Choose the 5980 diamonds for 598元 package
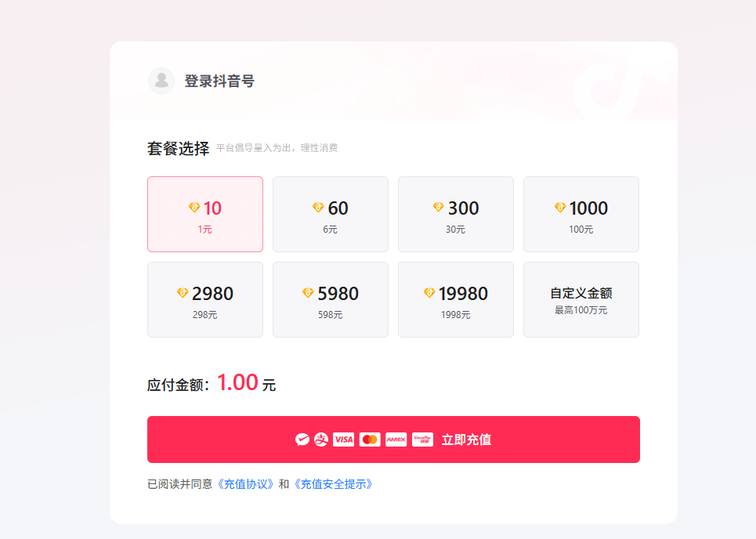 [x=331, y=300]
